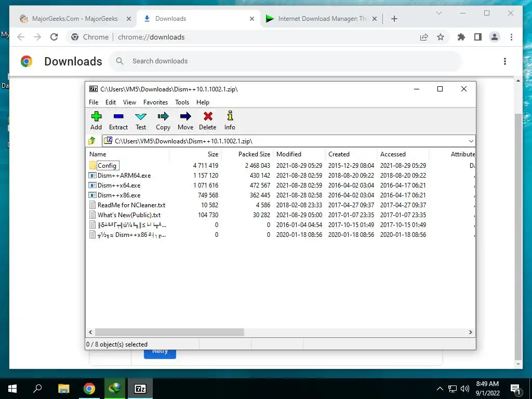The height and width of the screenshot is (399, 532).
Task: Select the What's New(Public).txt file name
Action: click(x=129, y=215)
